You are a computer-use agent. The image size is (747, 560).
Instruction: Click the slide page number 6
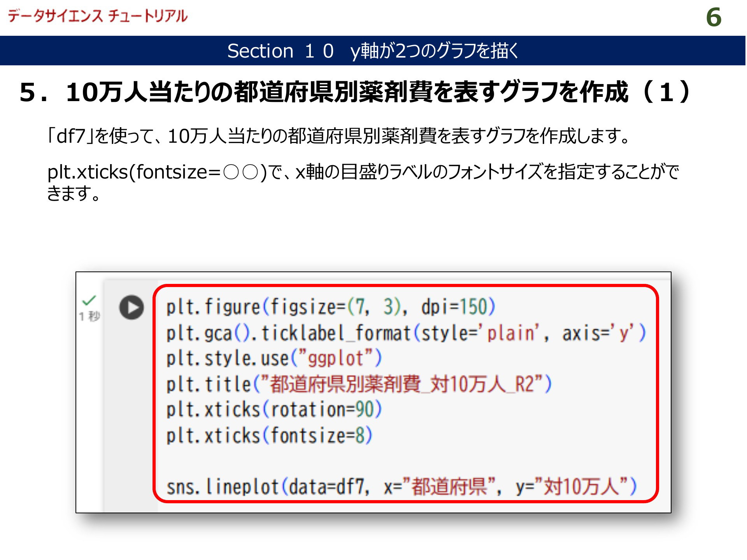(713, 17)
